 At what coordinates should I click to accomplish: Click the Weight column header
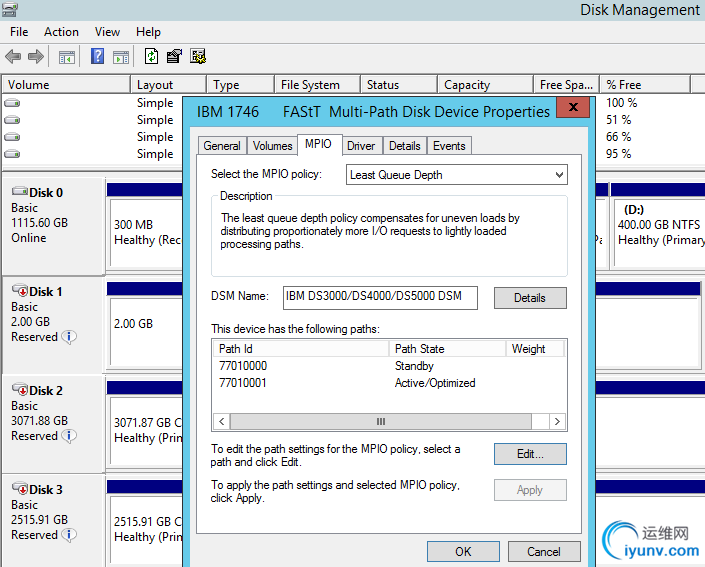point(535,349)
